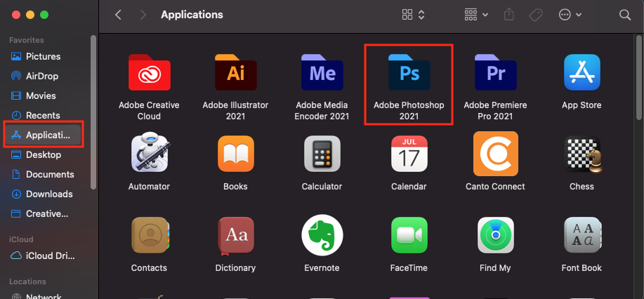
Task: Open Downloads in the sidebar
Action: pyautogui.click(x=43, y=194)
